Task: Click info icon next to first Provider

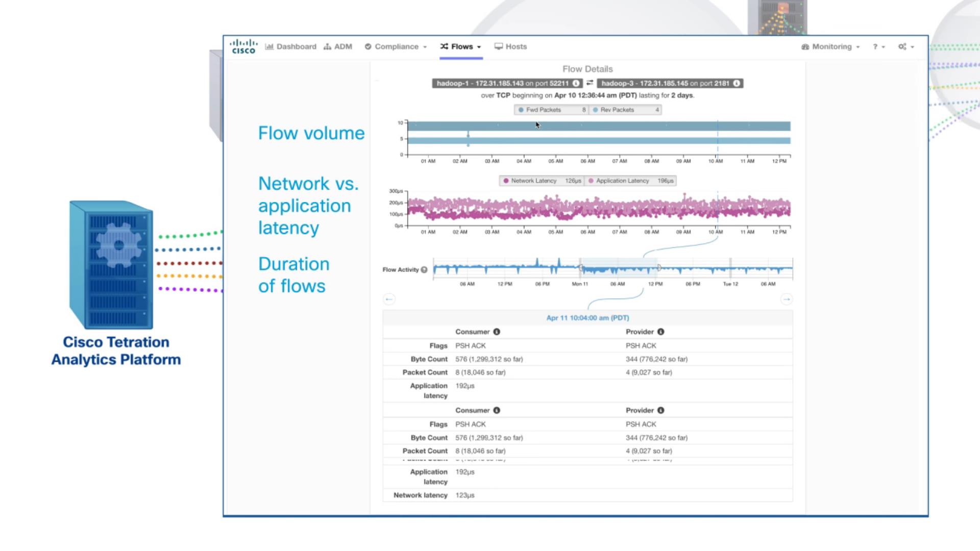Action: click(660, 332)
